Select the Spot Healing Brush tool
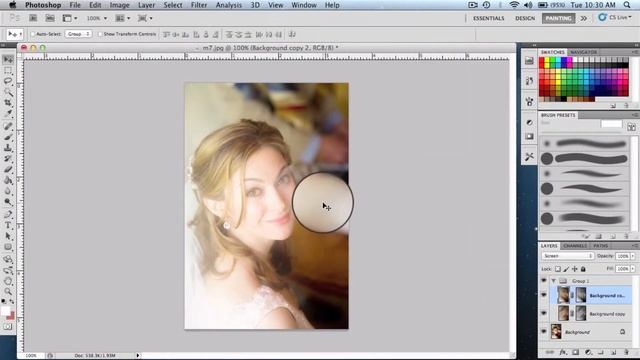The height and width of the screenshot is (360, 640). [x=8, y=126]
